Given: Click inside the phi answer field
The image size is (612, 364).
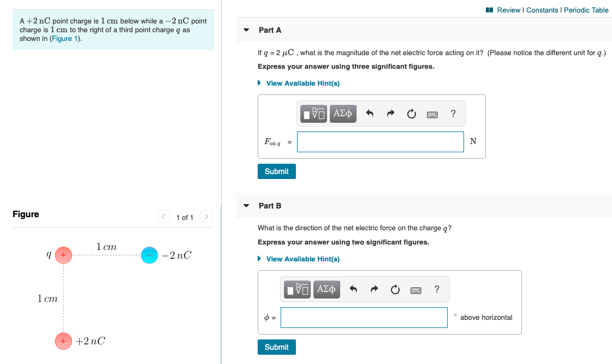Looking at the screenshot, I should click(364, 317).
